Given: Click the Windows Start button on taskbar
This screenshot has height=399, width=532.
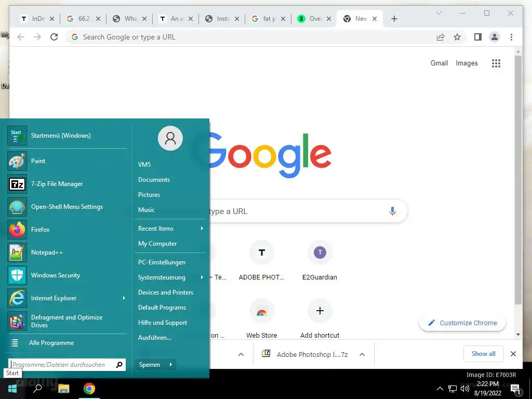Looking at the screenshot, I should (x=12, y=389).
